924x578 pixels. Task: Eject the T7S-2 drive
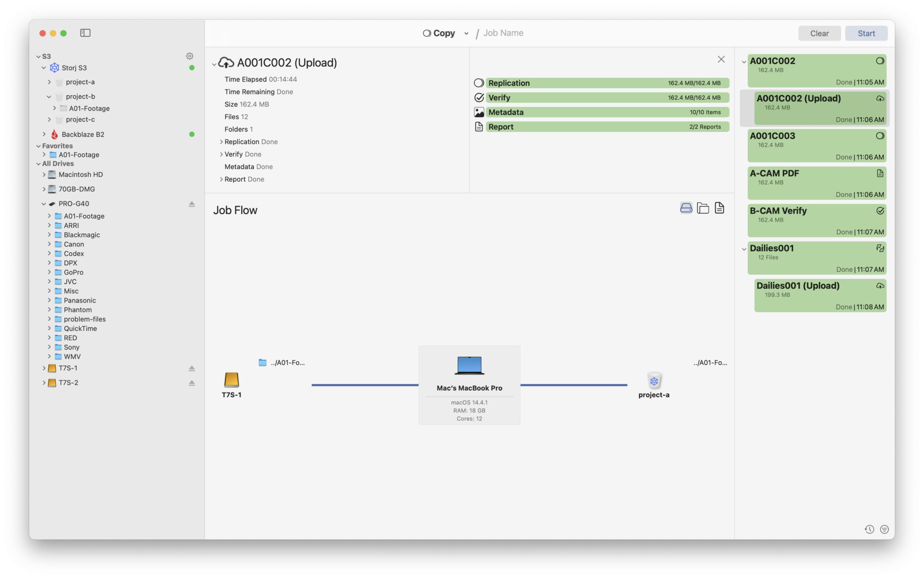pyautogui.click(x=191, y=383)
